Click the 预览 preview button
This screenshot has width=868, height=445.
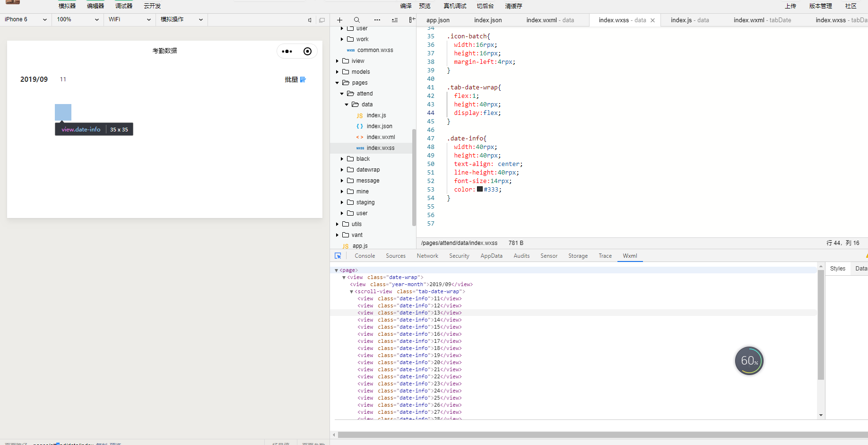coord(425,6)
